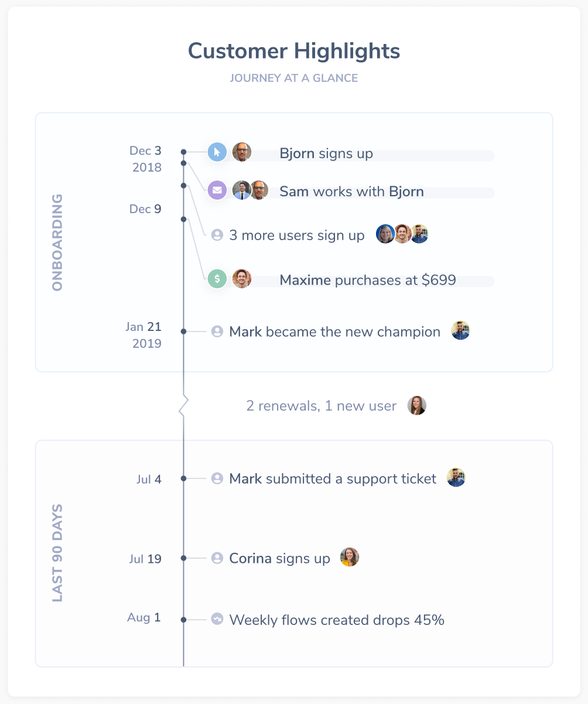Open Maxime's avatar on purchase event
This screenshot has width=588, height=704.
click(242, 279)
